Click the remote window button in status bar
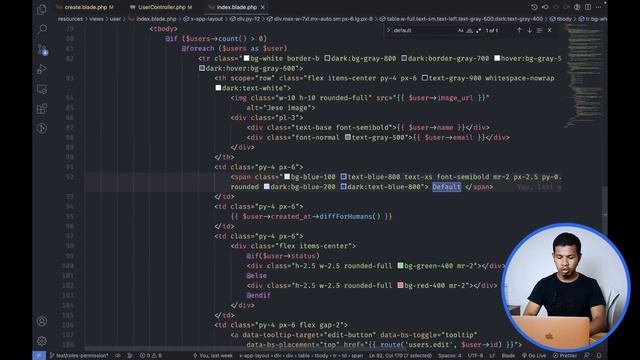This screenshot has width=640, height=360. [39, 356]
